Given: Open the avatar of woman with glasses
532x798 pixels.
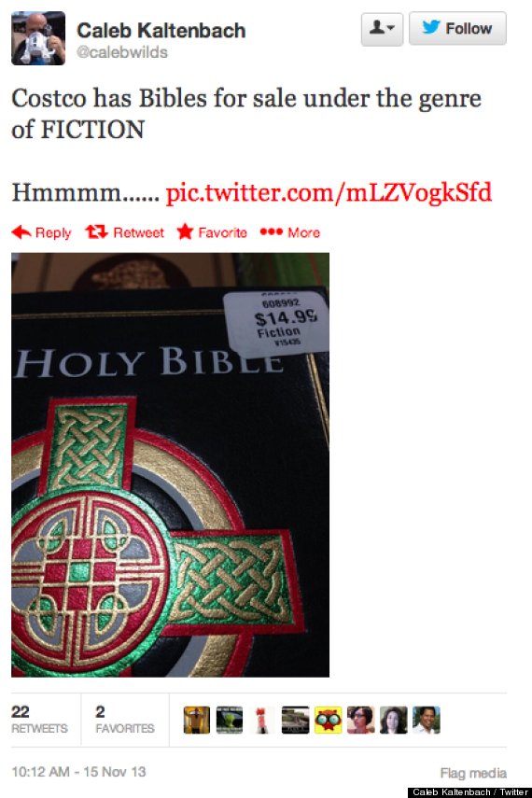Looking at the screenshot, I should [360, 720].
